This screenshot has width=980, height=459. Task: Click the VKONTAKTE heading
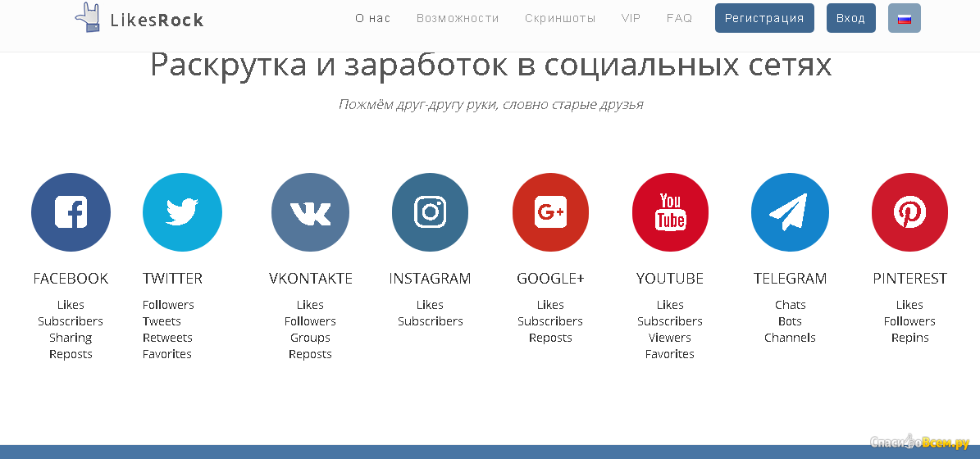click(x=311, y=279)
